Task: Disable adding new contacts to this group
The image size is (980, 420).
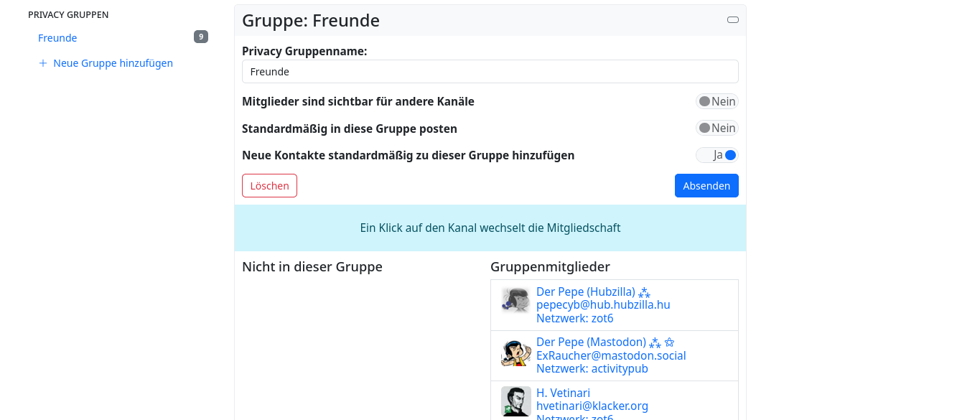Action: [x=717, y=155]
